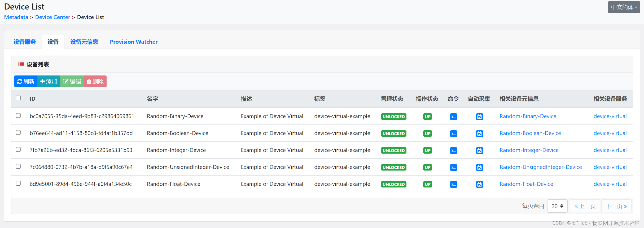644x228 pixels.
Task: Open the 中文简体 language dropdown
Action: click(x=624, y=7)
